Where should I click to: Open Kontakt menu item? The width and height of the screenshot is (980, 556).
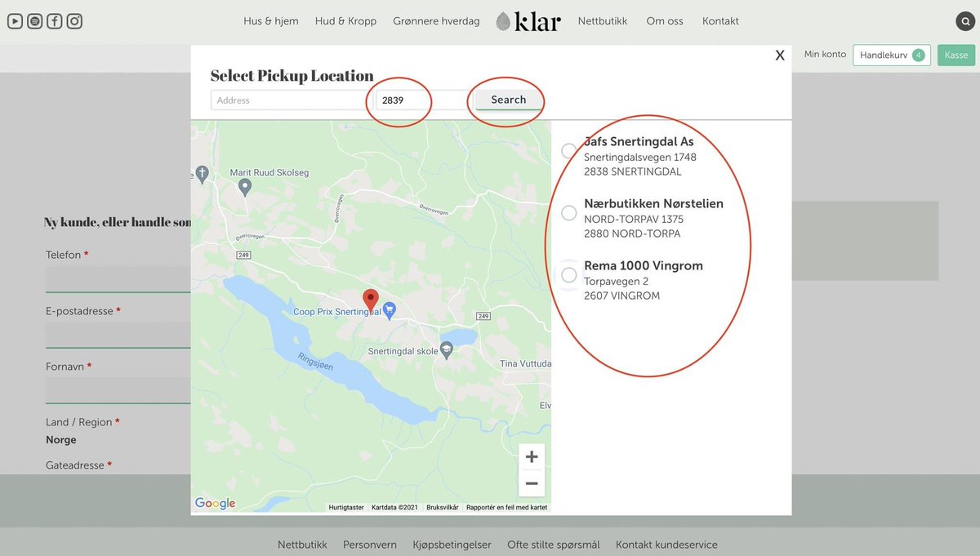click(x=720, y=21)
